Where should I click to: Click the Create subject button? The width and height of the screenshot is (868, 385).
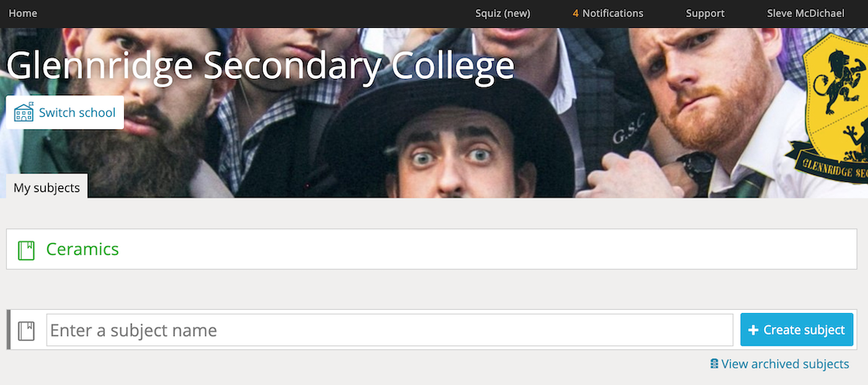[x=797, y=330]
